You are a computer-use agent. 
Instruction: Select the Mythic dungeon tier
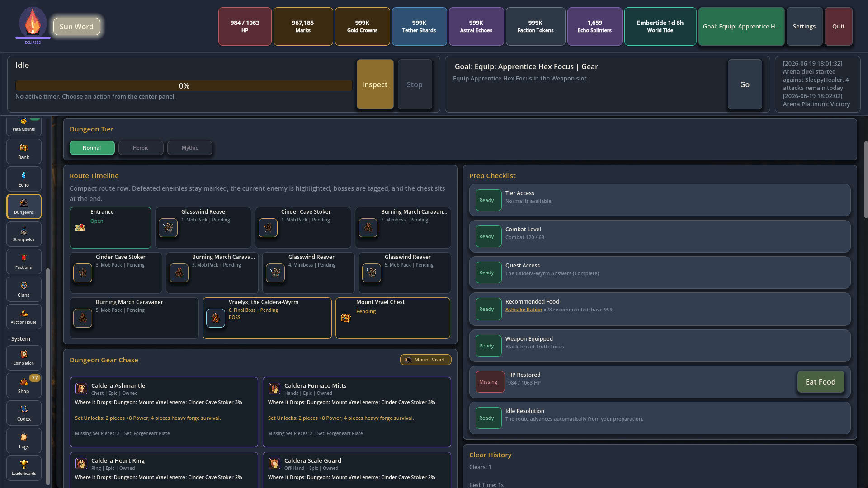189,148
